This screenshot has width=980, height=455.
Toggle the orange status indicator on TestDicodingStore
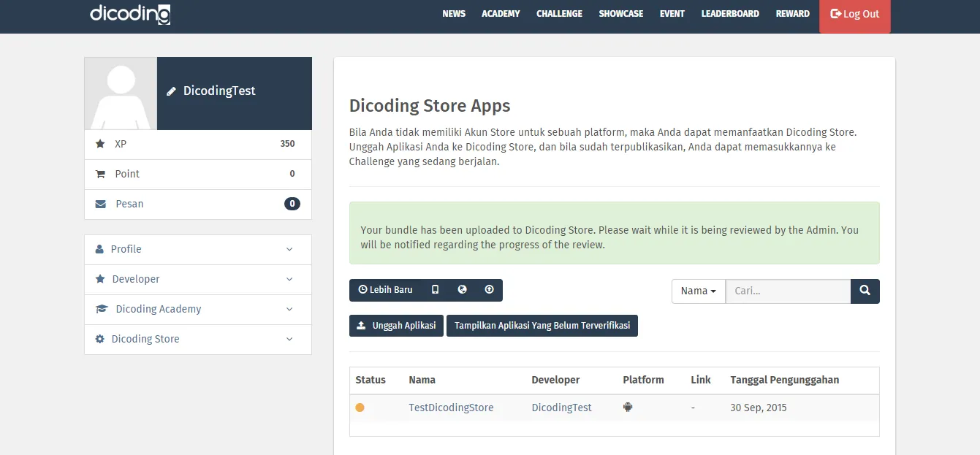(x=360, y=407)
